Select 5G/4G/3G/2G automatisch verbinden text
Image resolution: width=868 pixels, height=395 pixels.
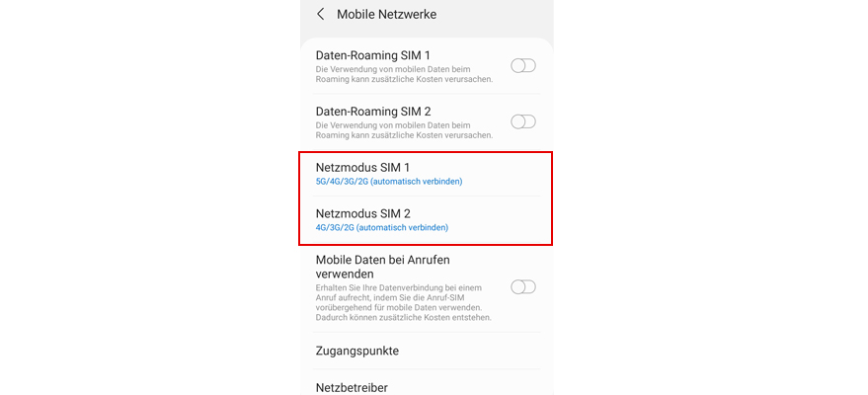tap(389, 182)
